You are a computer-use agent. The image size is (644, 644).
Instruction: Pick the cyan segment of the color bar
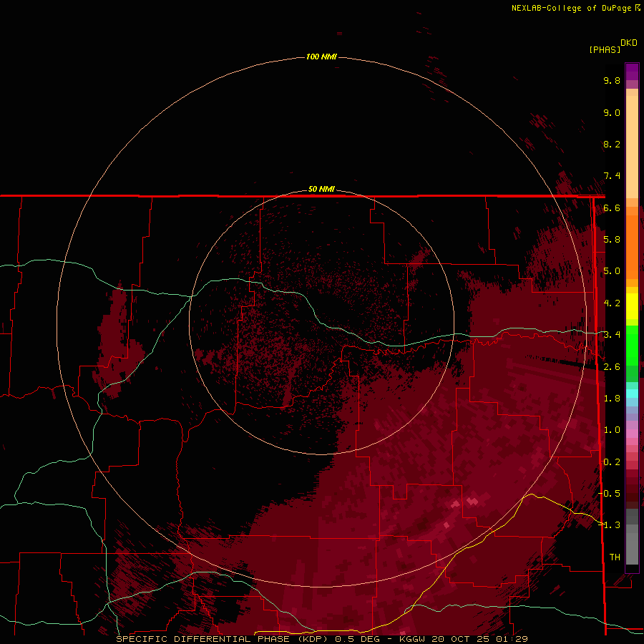click(632, 393)
